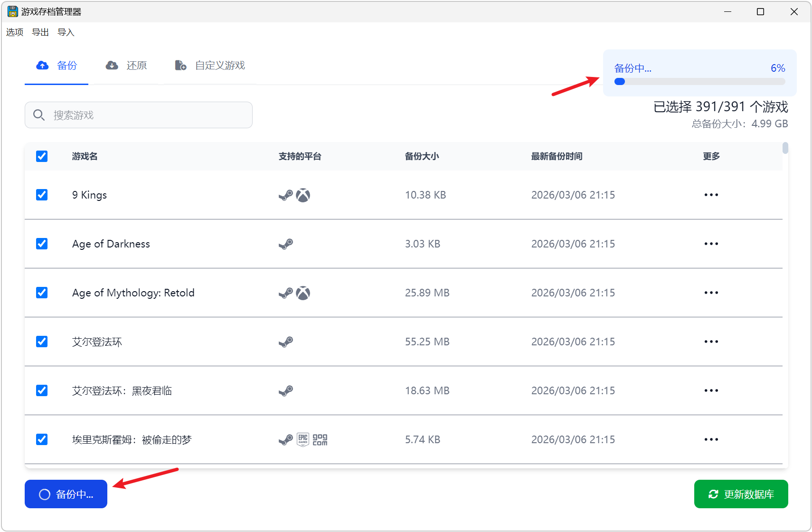Click the 总备份大小: 4.99 GB text

[x=740, y=124]
